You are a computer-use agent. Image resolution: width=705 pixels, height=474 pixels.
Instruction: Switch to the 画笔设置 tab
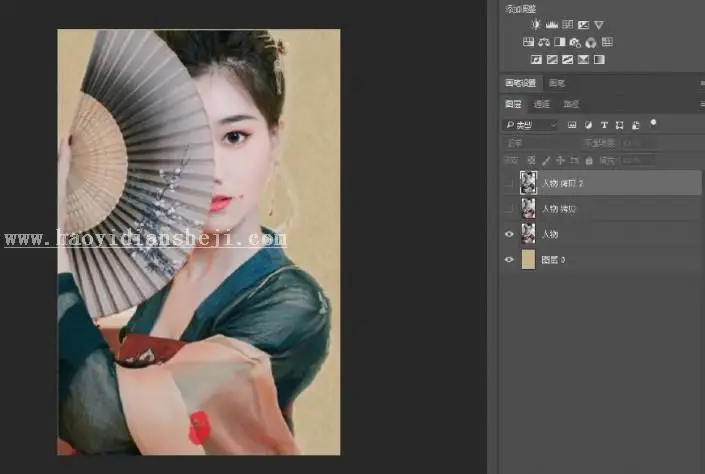(520, 83)
